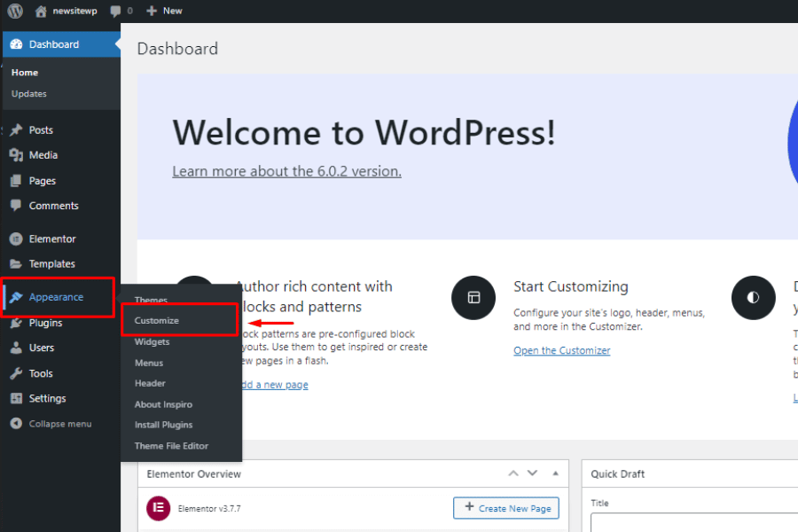This screenshot has width=798, height=532.
Task: Open Theme File Editor submenu item
Action: pos(171,446)
